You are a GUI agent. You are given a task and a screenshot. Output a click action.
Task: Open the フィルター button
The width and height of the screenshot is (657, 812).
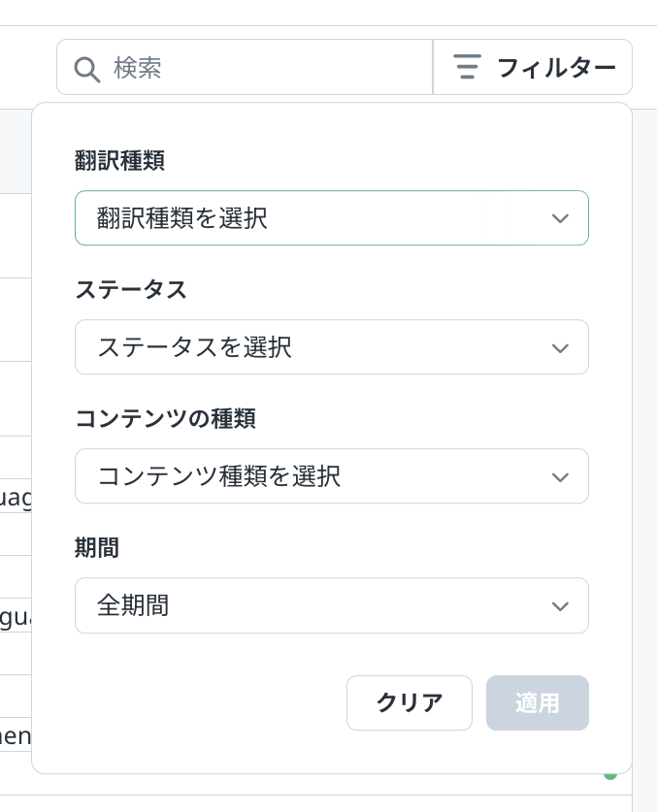pos(533,67)
